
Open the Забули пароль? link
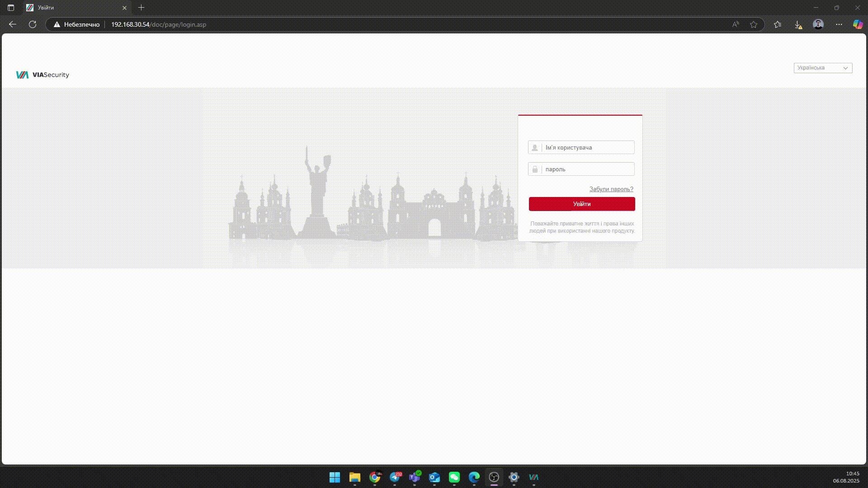point(611,189)
